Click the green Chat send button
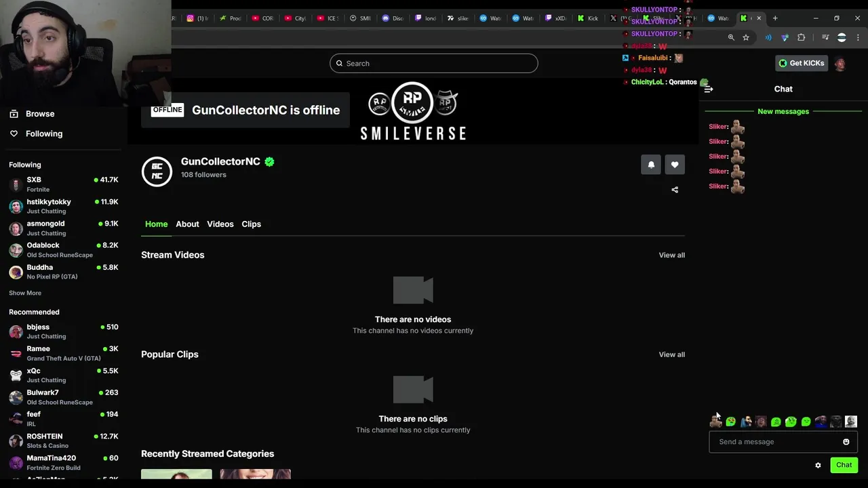 (x=844, y=465)
